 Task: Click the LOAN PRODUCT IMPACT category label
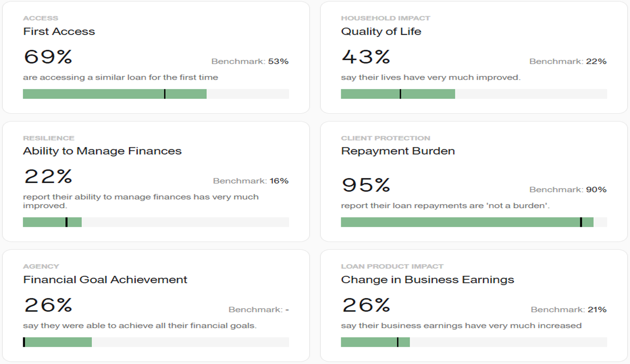point(392,266)
